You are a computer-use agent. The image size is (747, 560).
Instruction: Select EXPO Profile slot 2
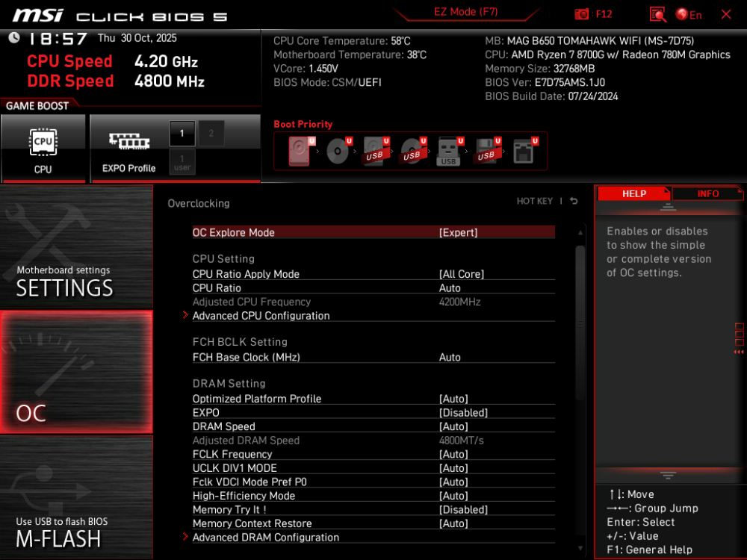[210, 133]
